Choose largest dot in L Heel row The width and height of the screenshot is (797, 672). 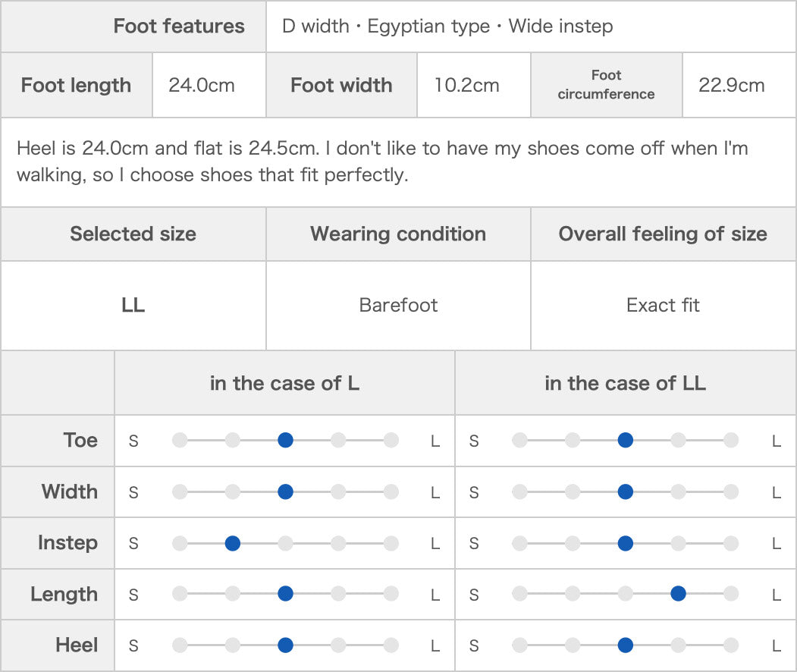pyautogui.click(x=391, y=645)
